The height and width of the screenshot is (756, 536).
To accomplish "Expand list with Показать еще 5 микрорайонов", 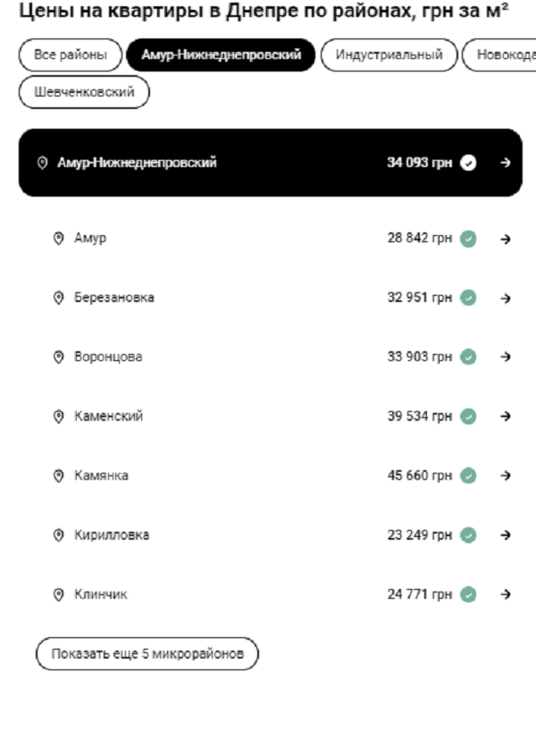I will pyautogui.click(x=147, y=654).
